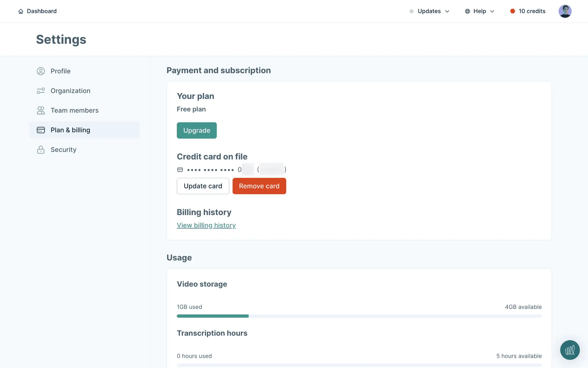Click the Help lifebuoy icon
The image size is (588, 368).
click(467, 11)
